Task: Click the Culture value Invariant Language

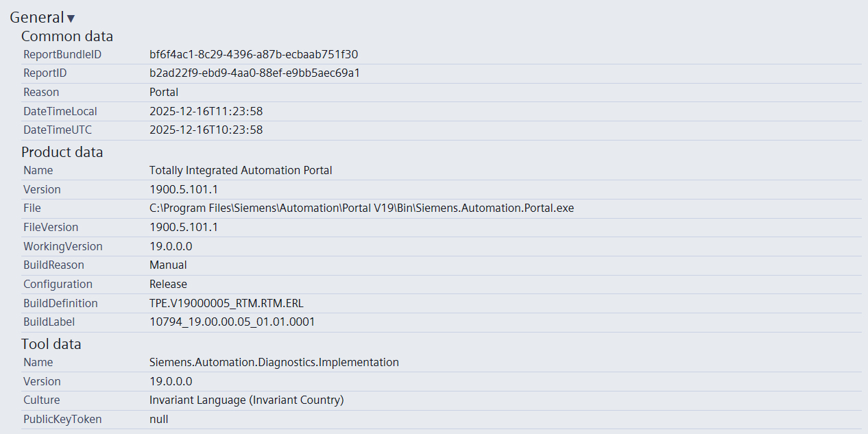Action: tap(246, 400)
